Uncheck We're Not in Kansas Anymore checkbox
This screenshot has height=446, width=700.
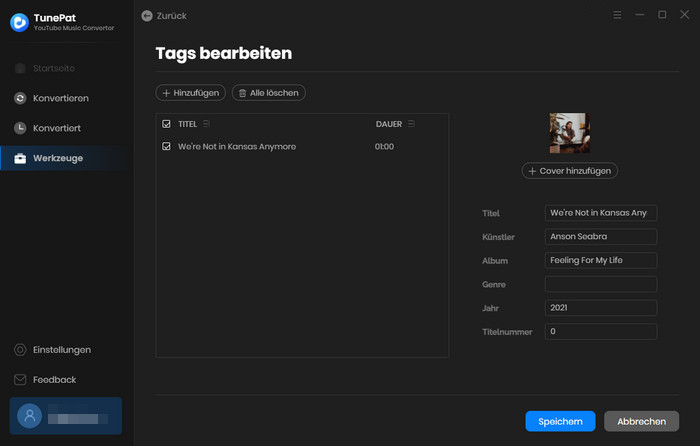166,146
